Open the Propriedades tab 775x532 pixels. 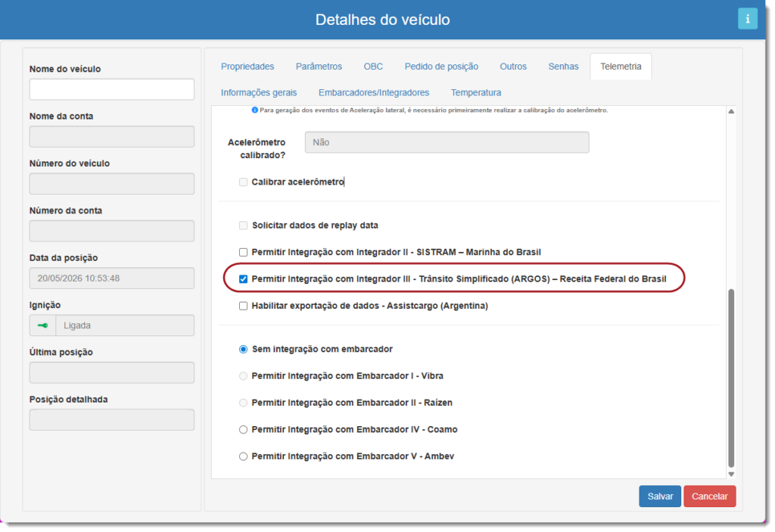(247, 67)
